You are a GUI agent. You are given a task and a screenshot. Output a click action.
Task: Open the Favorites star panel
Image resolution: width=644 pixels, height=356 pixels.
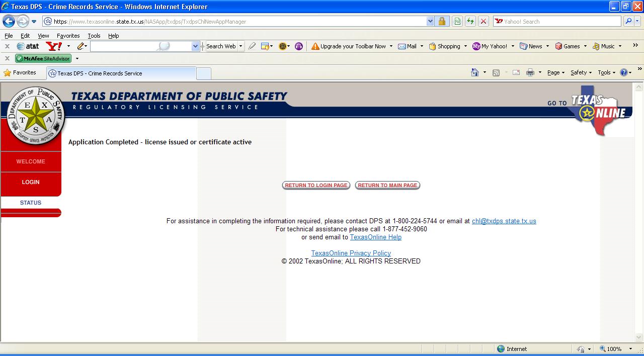[20, 73]
